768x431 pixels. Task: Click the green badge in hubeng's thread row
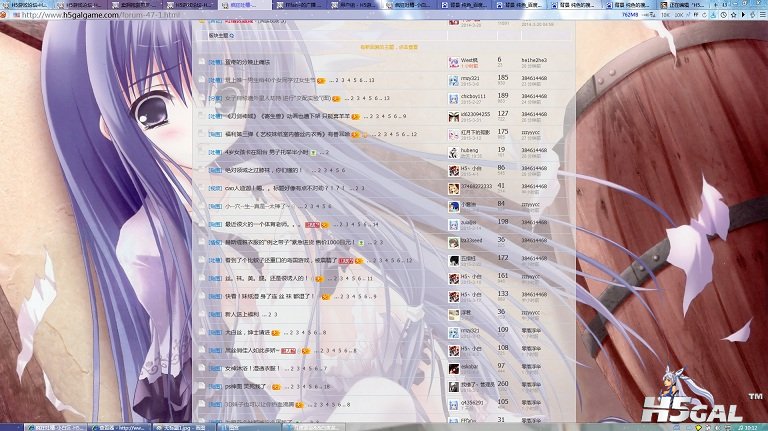(x=313, y=153)
